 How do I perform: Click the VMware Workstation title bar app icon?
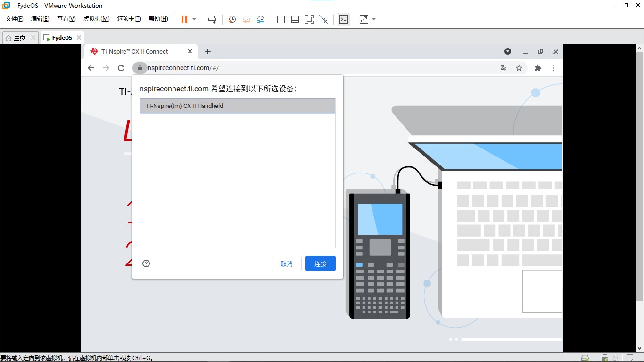click(6, 5)
